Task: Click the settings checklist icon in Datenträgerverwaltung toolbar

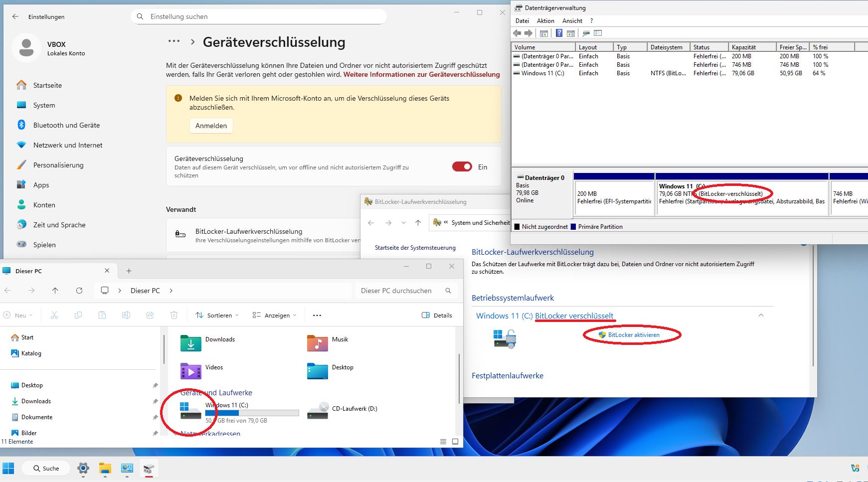Action: (x=598, y=33)
